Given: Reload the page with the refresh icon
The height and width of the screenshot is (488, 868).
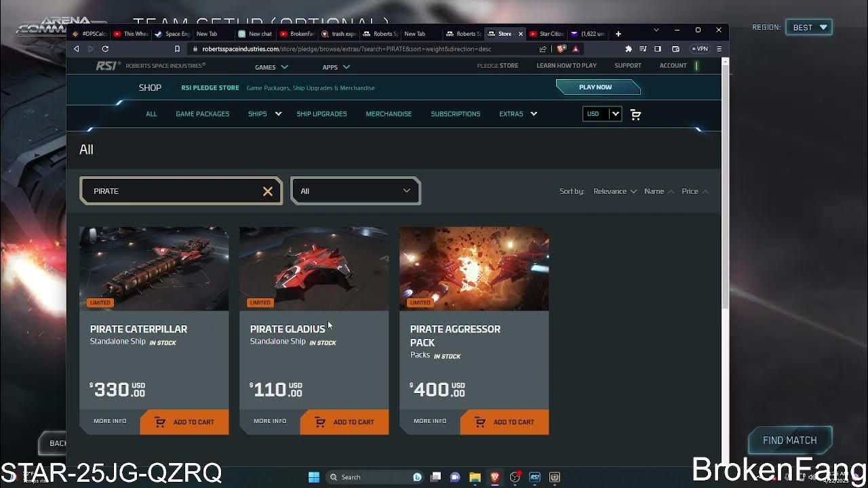Looking at the screenshot, I should [105, 49].
